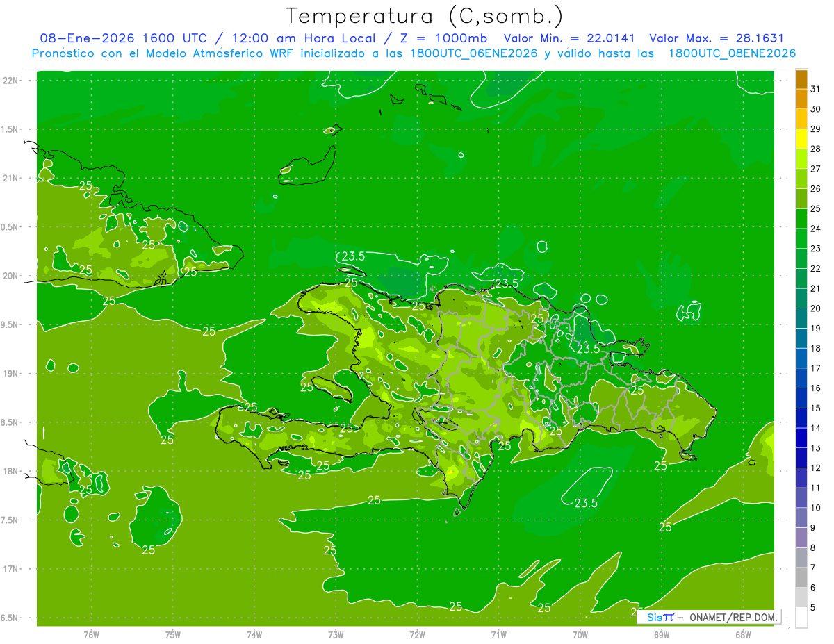The width and height of the screenshot is (834, 644).
Task: Click the "Valor Max. = 28.1631" value
Action: tap(717, 38)
